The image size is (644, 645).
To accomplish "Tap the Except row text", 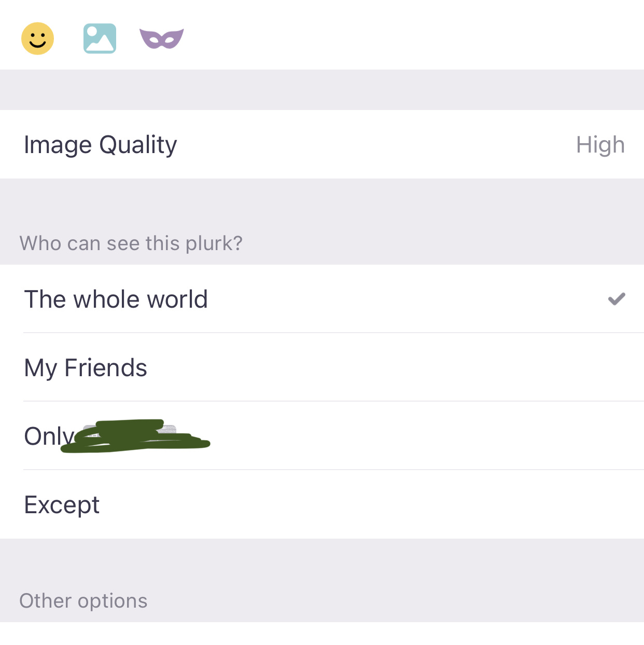I will pyautogui.click(x=62, y=505).
